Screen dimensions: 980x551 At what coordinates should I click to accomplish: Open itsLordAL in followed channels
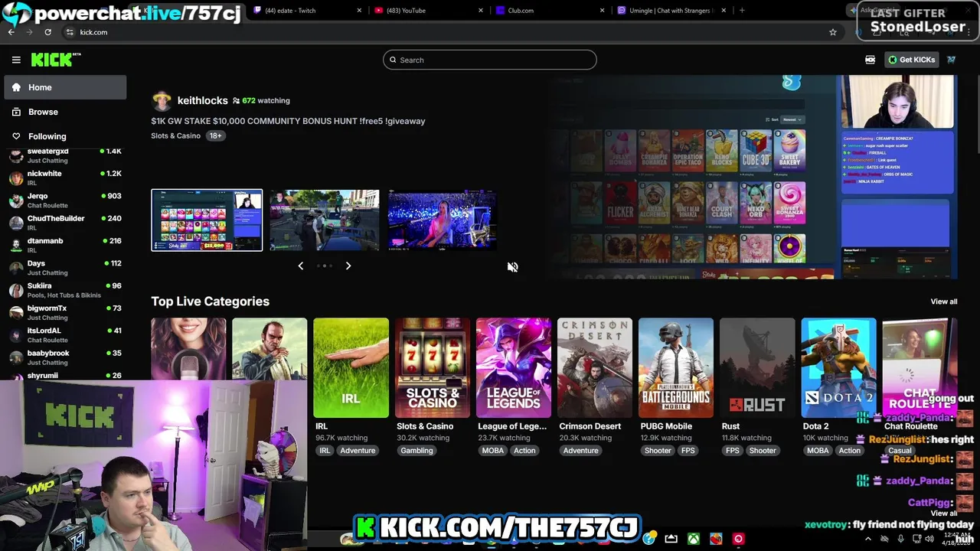(65, 335)
